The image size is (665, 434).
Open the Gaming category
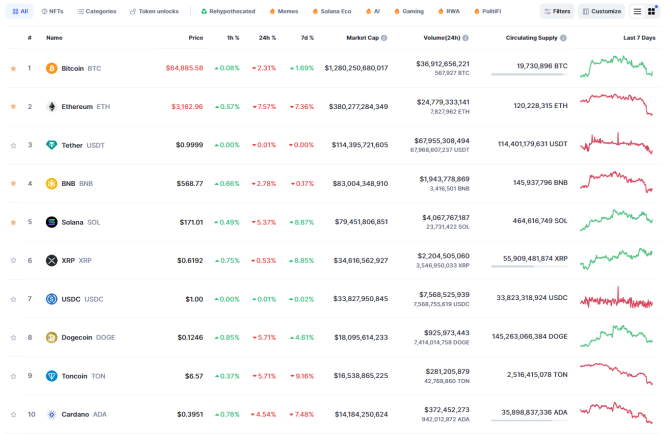(x=409, y=11)
